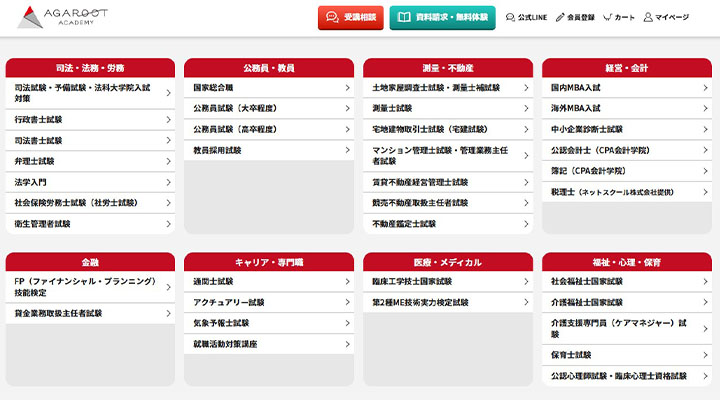Select 気象予報士試験

(269, 323)
